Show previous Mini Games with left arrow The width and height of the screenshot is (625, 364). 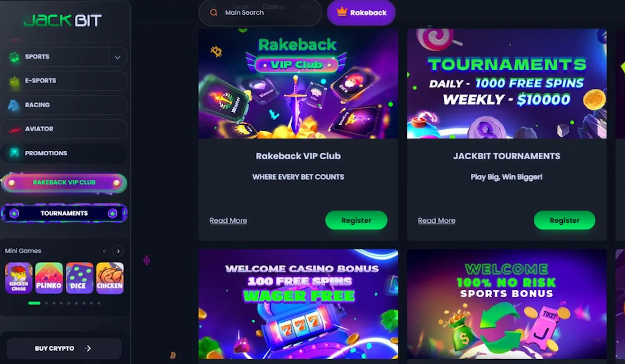[104, 251]
